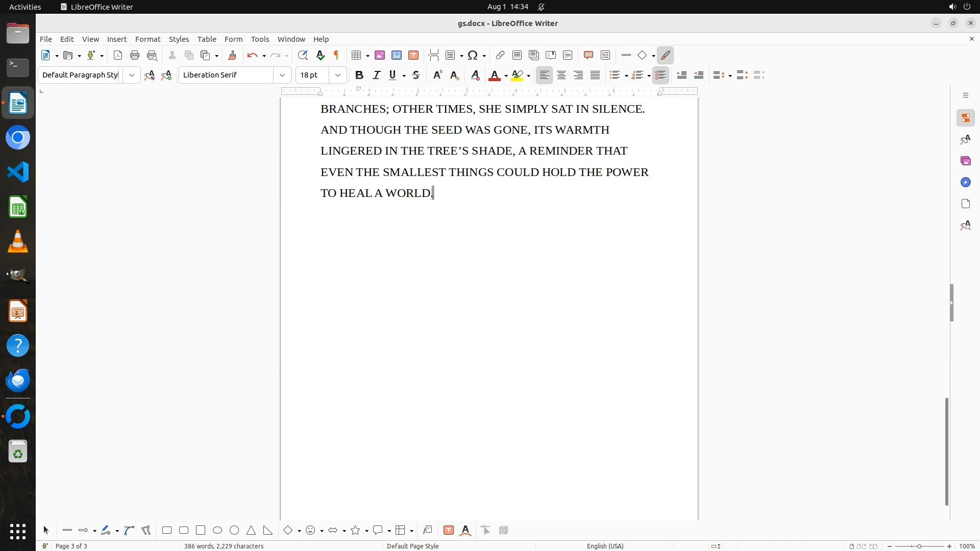Click the Insert Hyperlink icon
The height and width of the screenshot is (551, 980).
[500, 55]
